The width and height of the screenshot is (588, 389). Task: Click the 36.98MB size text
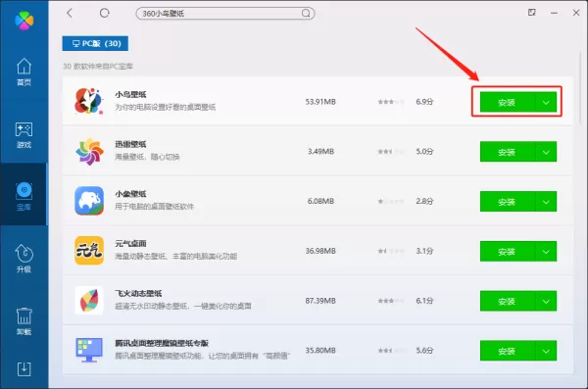(x=320, y=251)
